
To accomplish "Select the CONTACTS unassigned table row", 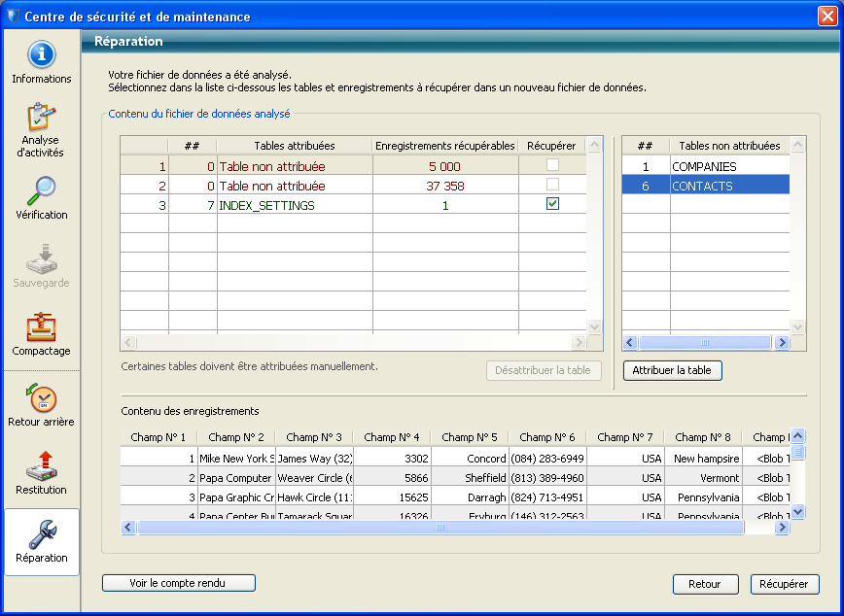I will pyautogui.click(x=704, y=186).
